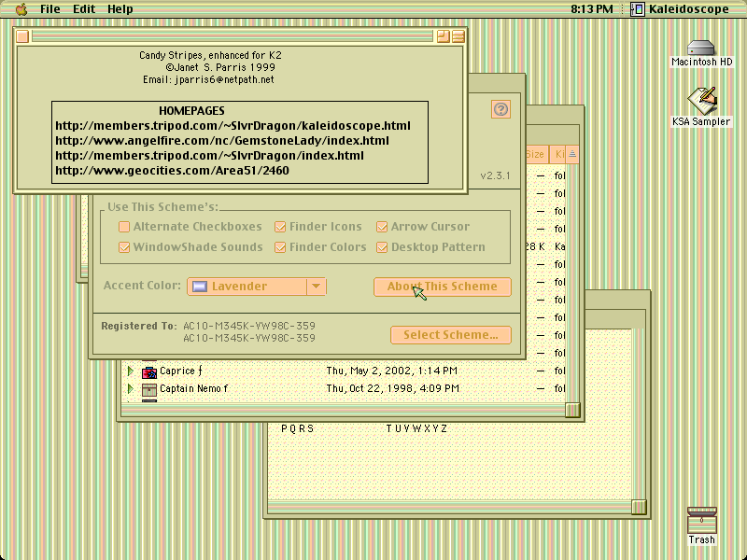Toggle Alternate Checkboxes option

(190, 227)
